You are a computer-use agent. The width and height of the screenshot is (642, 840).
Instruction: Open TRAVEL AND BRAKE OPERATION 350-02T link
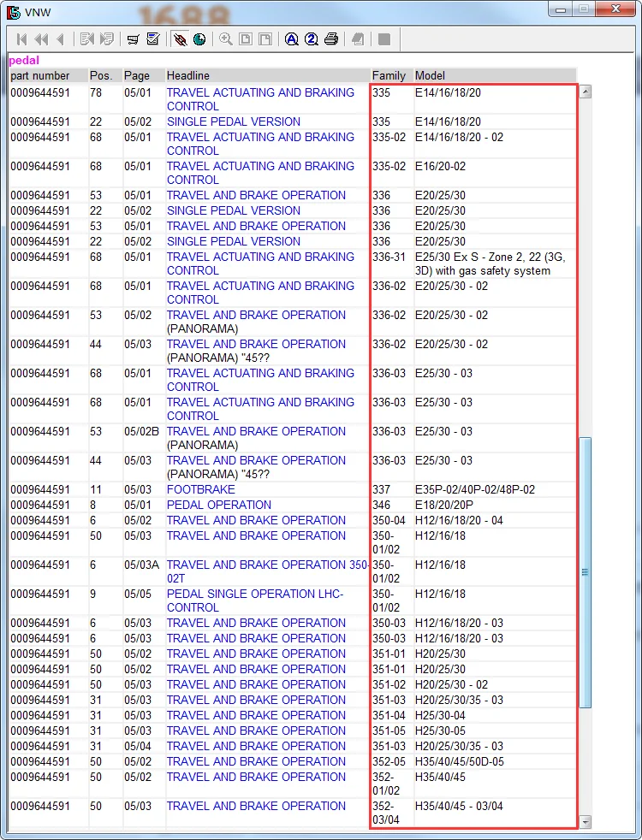[x=267, y=571]
